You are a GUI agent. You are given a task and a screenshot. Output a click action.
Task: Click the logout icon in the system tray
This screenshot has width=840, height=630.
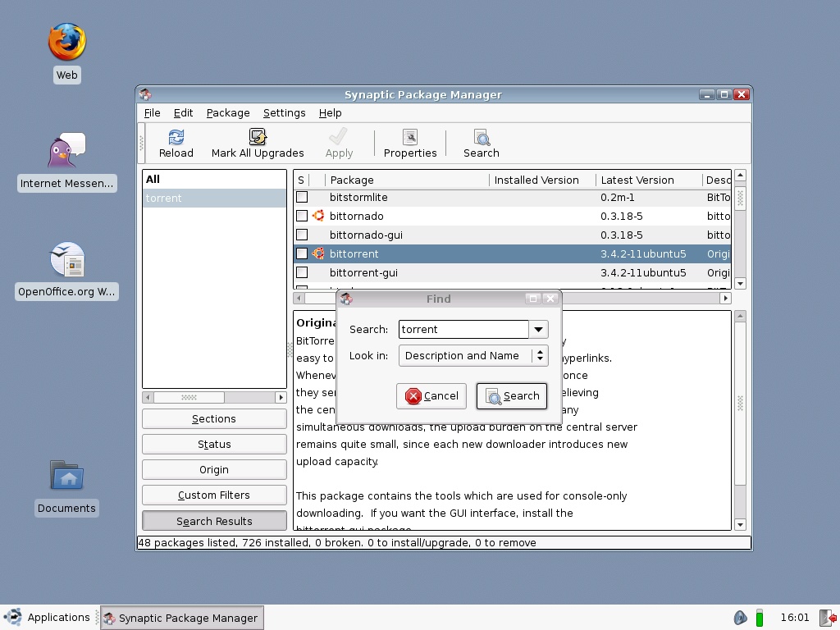[x=829, y=618]
